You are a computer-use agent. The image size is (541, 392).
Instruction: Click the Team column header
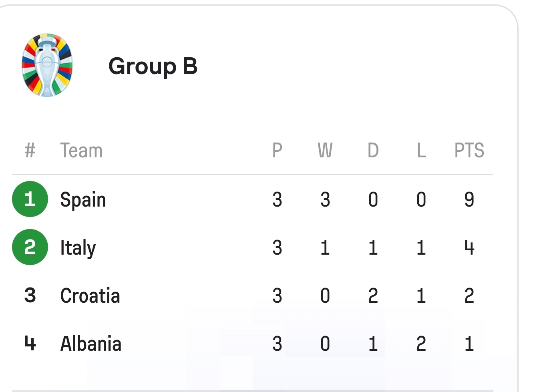[x=81, y=151]
